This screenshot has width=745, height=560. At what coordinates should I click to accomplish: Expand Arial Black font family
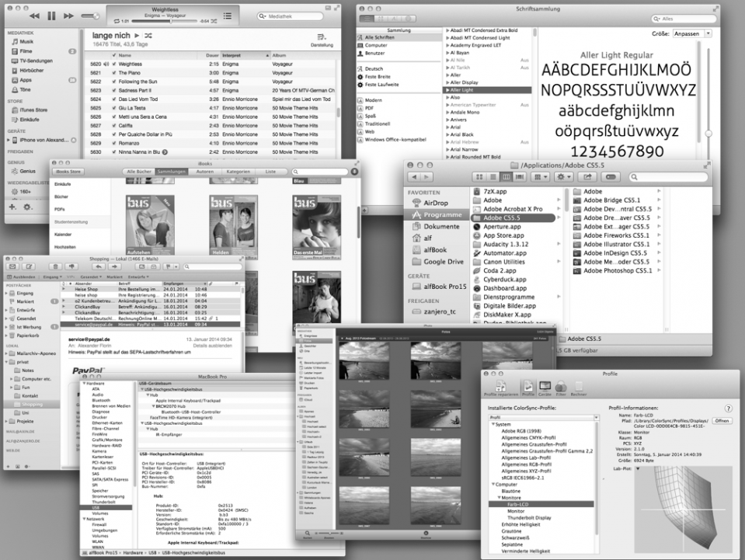click(447, 134)
